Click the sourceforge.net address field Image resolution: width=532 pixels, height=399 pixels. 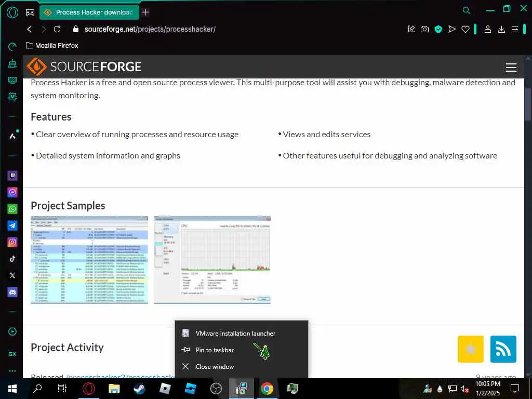pyautogui.click(x=150, y=29)
